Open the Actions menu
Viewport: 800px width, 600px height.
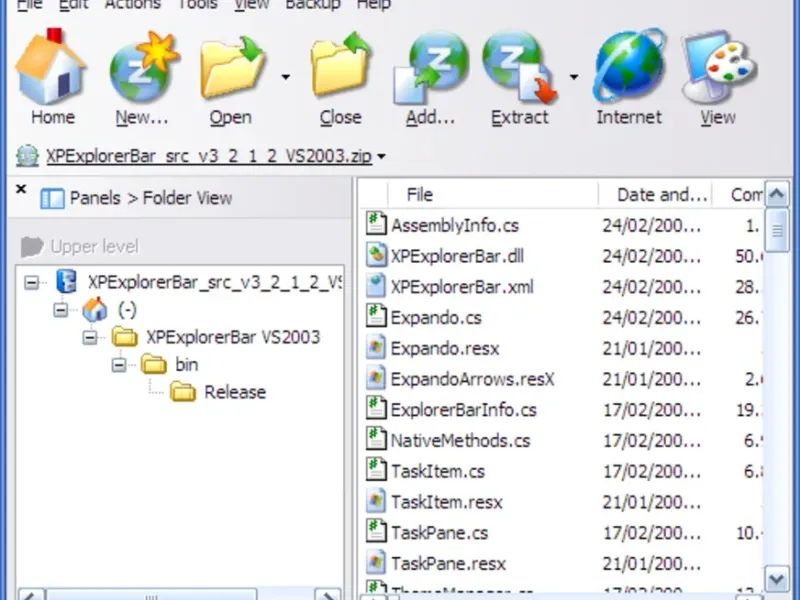(x=133, y=5)
